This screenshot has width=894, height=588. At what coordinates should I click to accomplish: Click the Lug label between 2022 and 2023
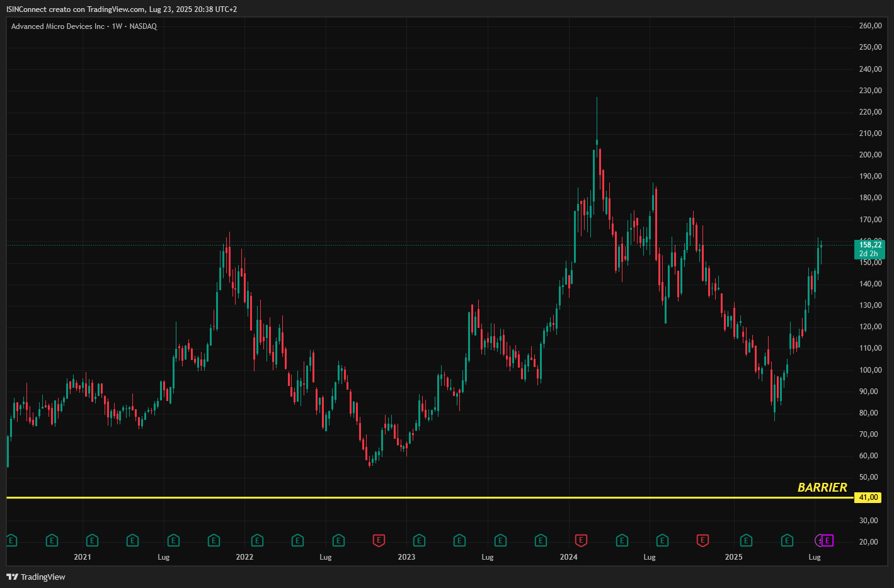click(x=325, y=557)
